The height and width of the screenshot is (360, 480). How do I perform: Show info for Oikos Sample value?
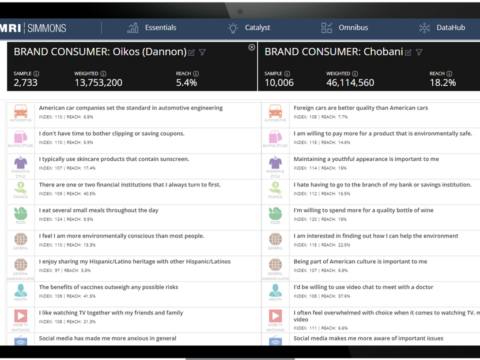point(36,73)
